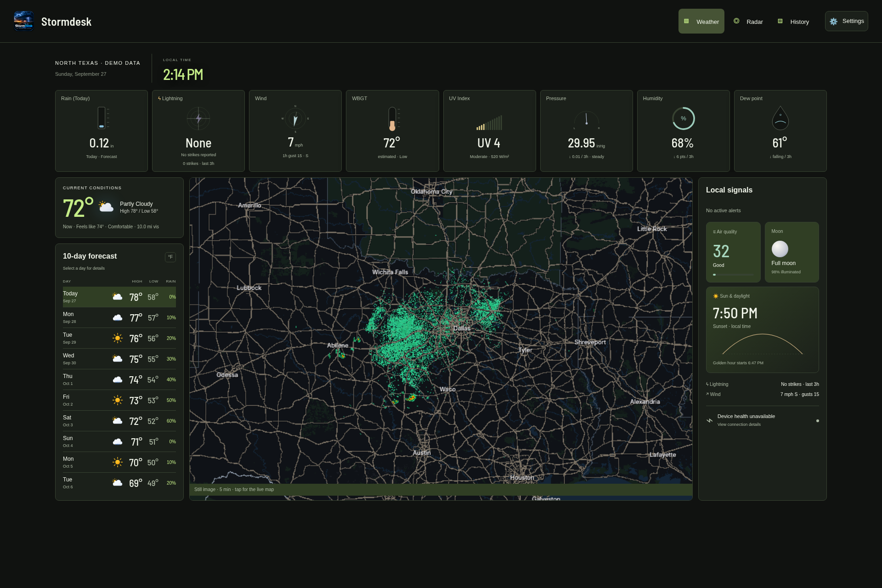Tap the still image banner for live map

[441, 490]
